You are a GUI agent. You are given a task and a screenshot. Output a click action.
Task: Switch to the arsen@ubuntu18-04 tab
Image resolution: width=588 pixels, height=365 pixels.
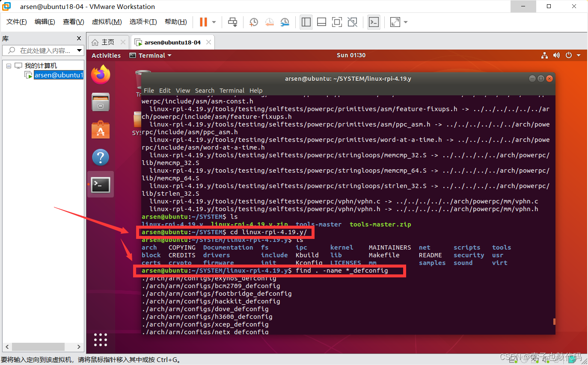pyautogui.click(x=172, y=42)
